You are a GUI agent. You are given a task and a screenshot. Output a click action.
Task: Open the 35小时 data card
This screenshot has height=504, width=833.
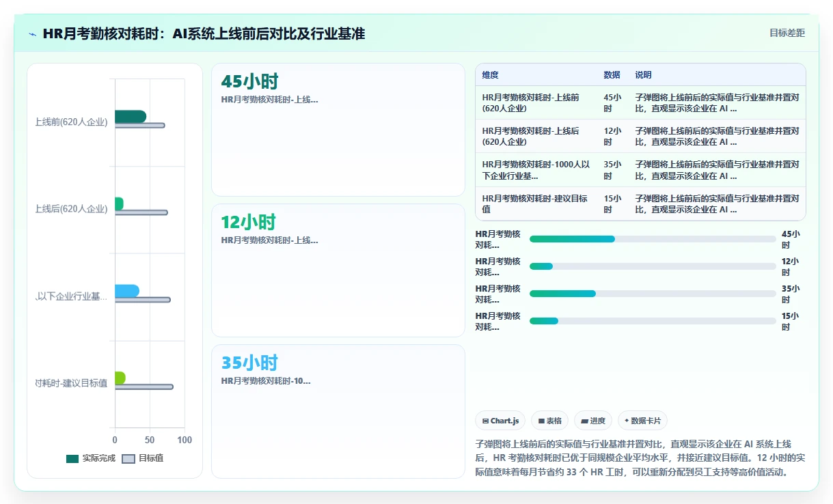338,411
